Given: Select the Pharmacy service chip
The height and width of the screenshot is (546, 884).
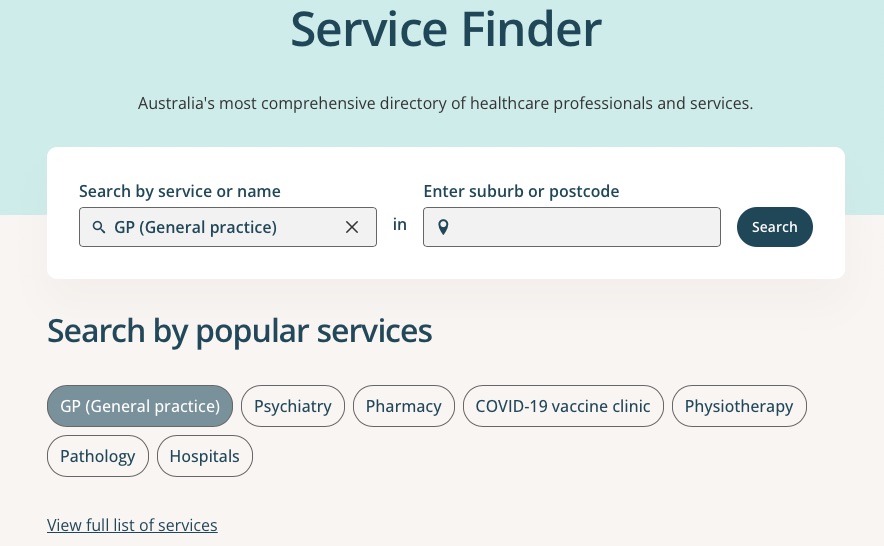Looking at the screenshot, I should click(404, 406).
